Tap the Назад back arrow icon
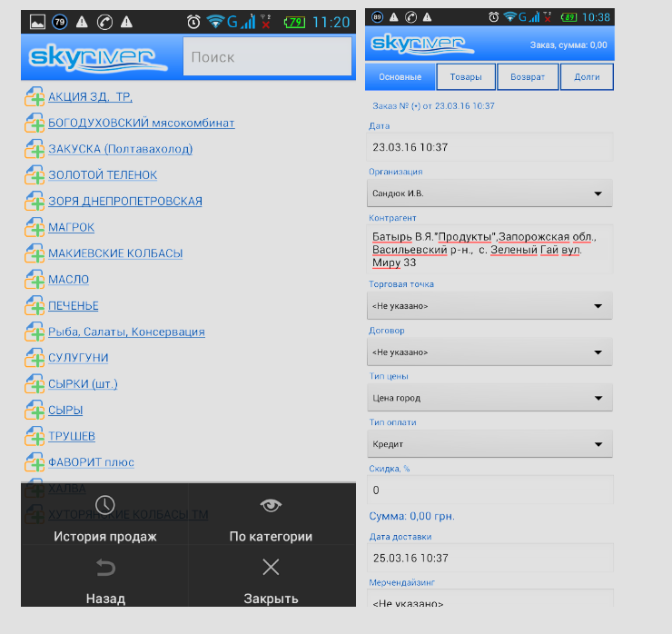The width and height of the screenshot is (672, 634). click(x=105, y=568)
